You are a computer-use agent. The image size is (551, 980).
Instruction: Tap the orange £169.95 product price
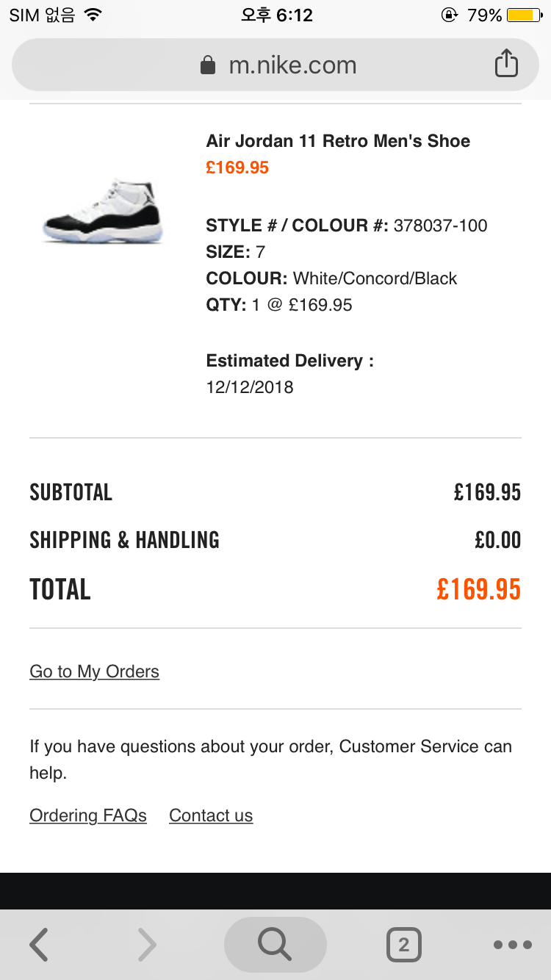pyautogui.click(x=237, y=167)
